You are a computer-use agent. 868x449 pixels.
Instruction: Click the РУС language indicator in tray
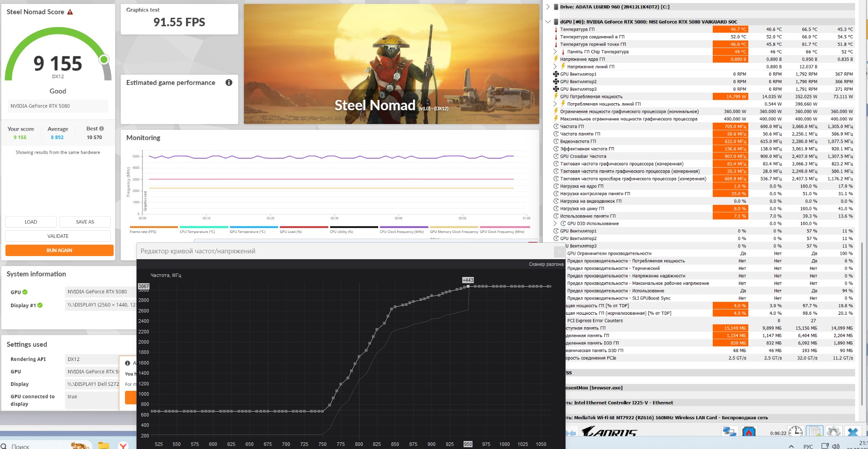808,446
